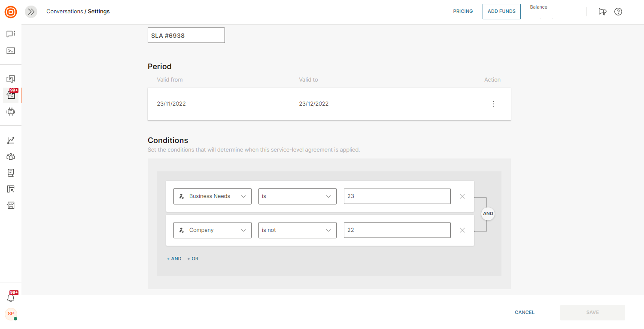The height and width of the screenshot is (329, 644).
Task: Open the analytics chart sidebar icon
Action: 11,140
